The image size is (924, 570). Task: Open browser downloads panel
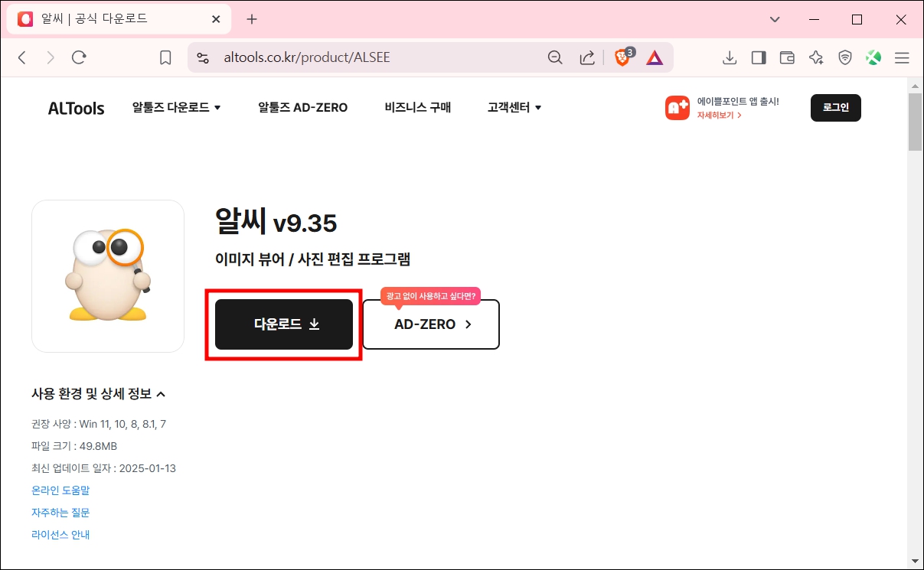(730, 57)
